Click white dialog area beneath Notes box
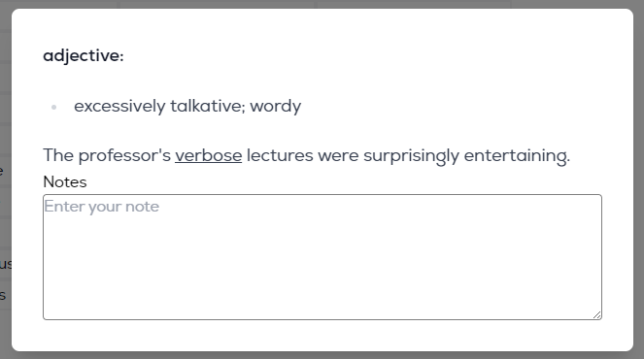The image size is (644, 359). coord(322,336)
